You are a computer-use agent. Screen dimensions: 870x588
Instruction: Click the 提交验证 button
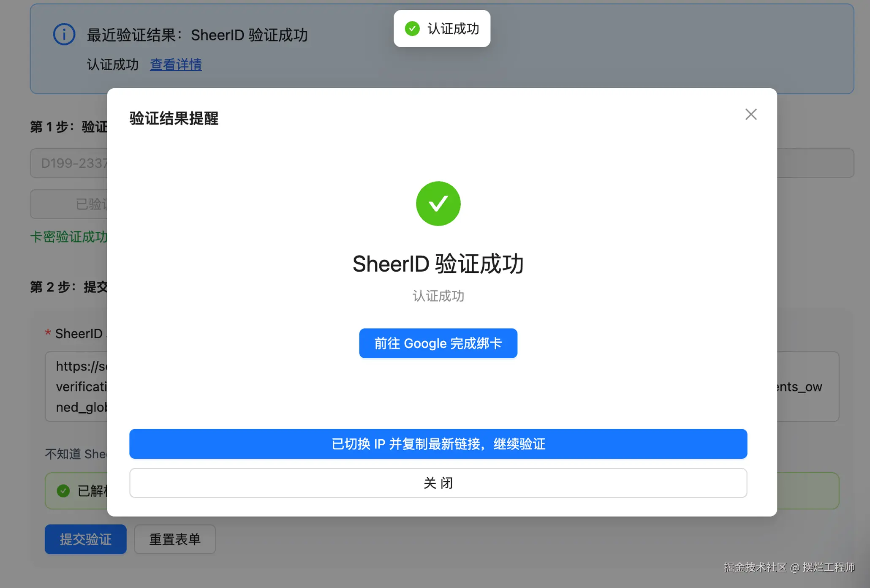pyautogui.click(x=85, y=539)
